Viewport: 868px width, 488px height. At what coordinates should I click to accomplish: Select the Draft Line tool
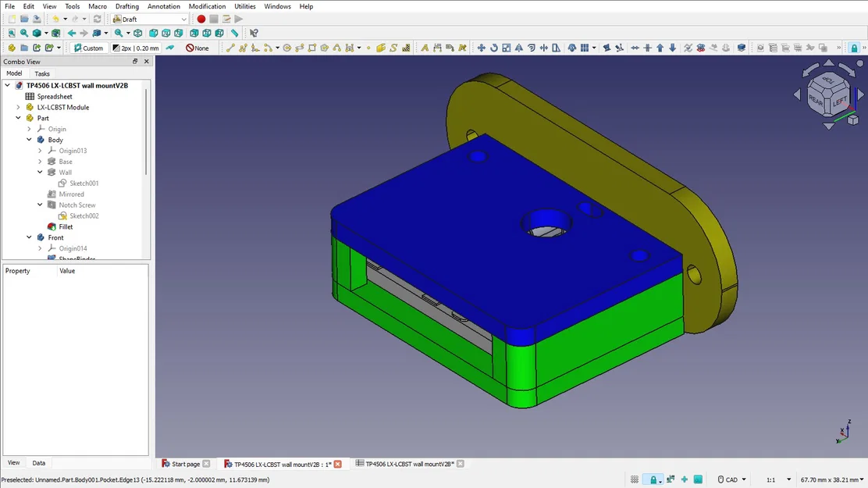tap(230, 48)
